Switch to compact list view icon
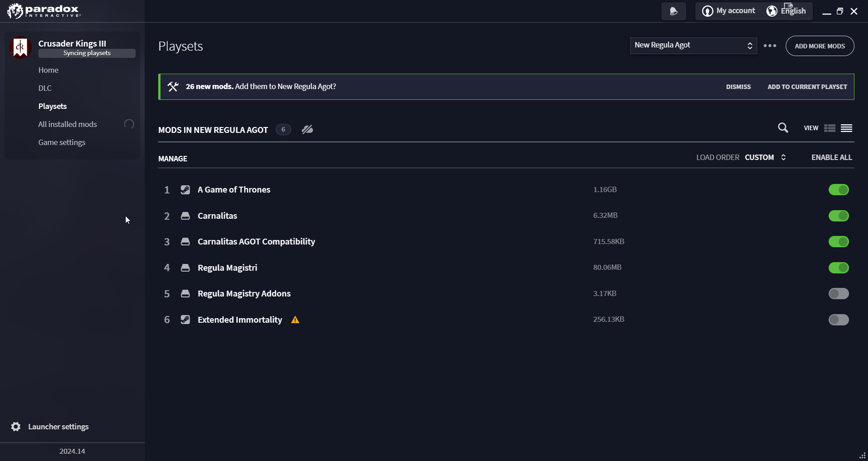The image size is (868, 461). [x=847, y=128]
